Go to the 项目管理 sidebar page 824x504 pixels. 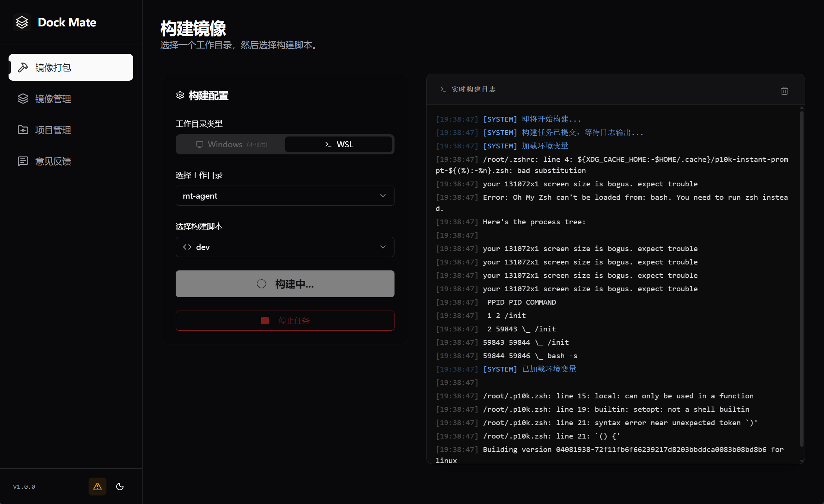tap(53, 130)
